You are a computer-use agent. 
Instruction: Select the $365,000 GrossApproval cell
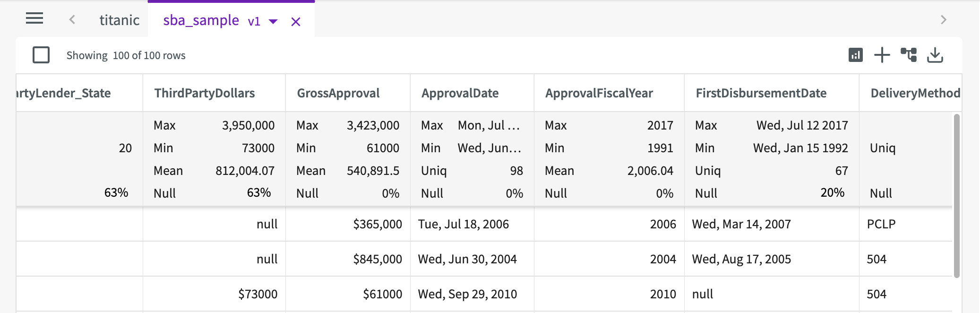pos(377,224)
